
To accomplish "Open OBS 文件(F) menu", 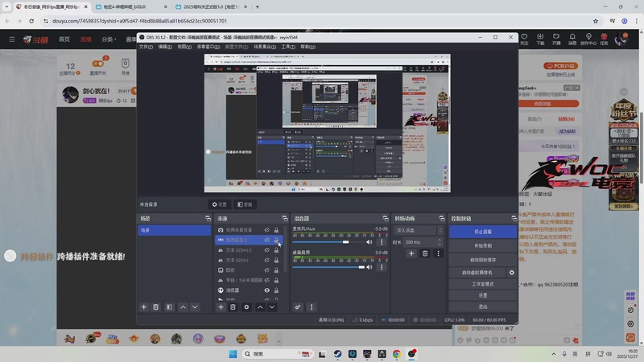I will [x=146, y=47].
